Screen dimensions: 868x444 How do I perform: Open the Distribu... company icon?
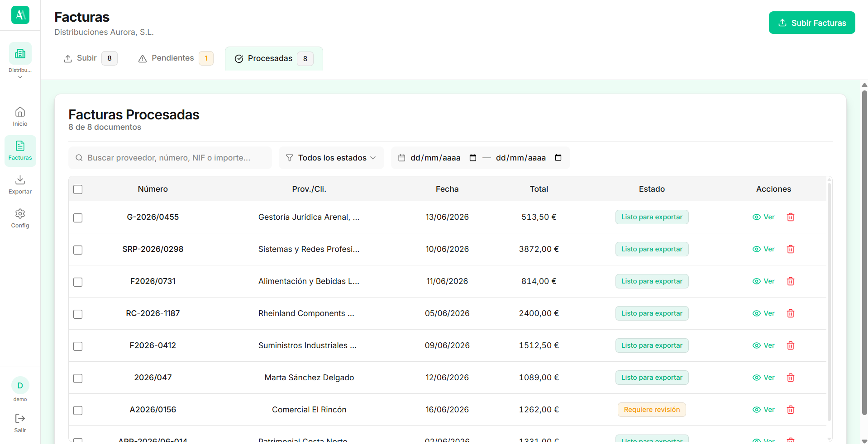20,53
